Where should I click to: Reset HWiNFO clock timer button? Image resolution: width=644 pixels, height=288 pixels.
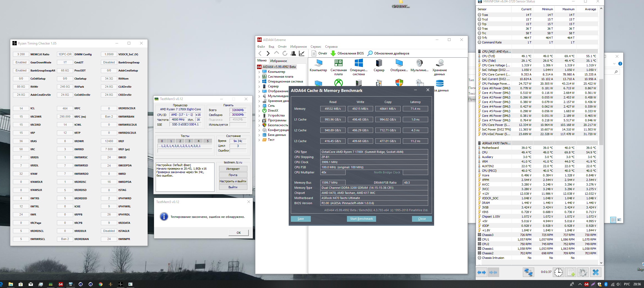pos(558,272)
